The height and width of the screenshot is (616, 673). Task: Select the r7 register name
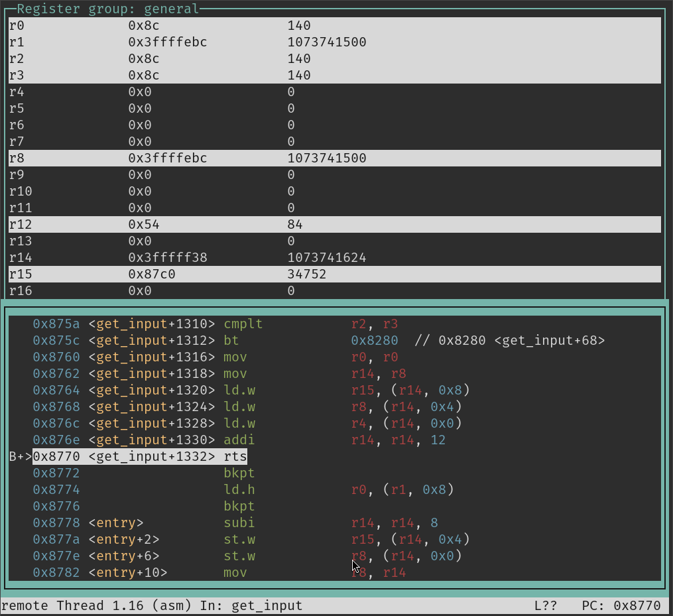click(x=17, y=142)
